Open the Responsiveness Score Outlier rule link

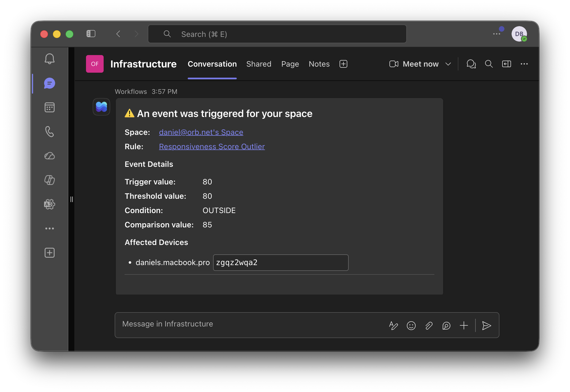pos(212,146)
